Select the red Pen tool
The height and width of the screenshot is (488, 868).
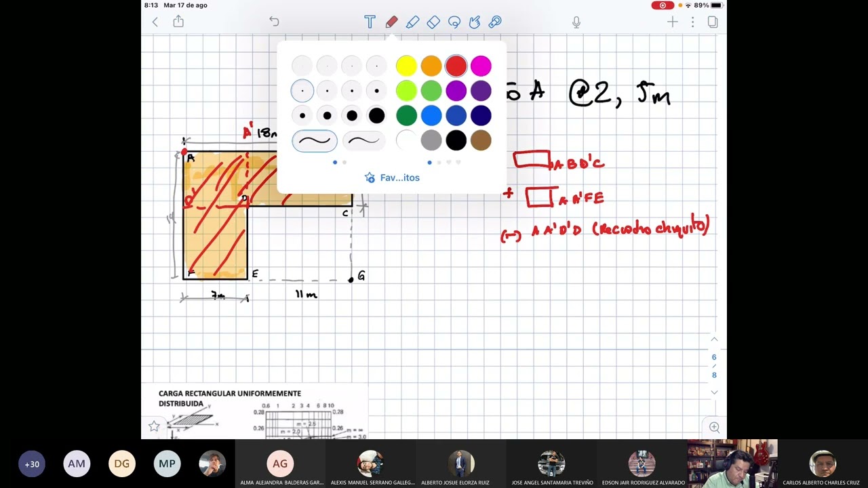[391, 22]
